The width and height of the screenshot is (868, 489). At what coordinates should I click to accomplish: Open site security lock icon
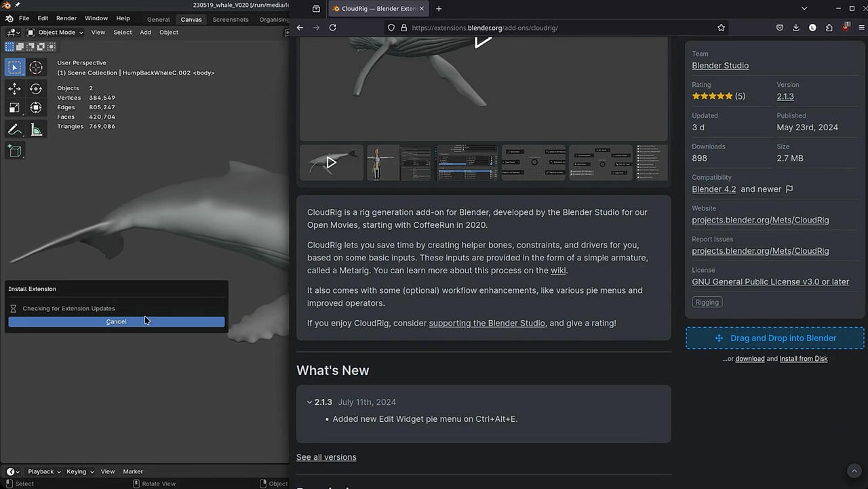click(403, 28)
